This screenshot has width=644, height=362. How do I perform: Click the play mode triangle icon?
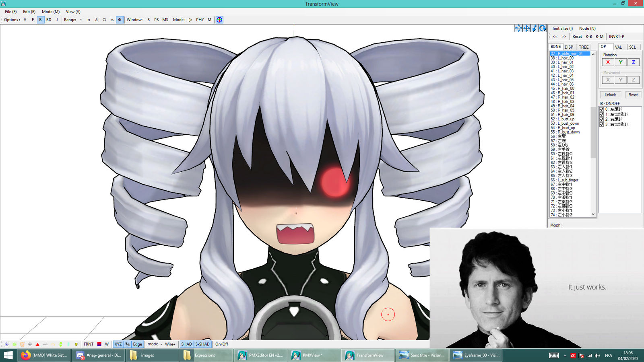click(x=190, y=20)
